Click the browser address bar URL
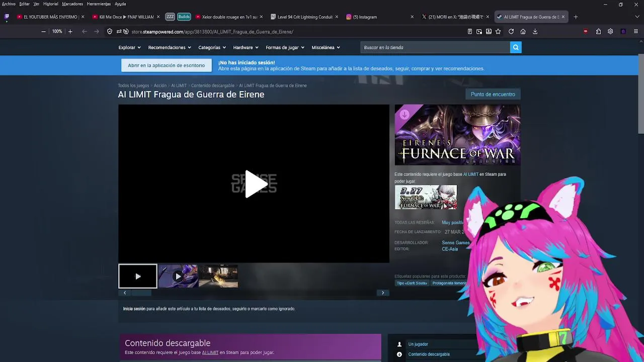The image size is (644, 362). pyautogui.click(x=212, y=32)
